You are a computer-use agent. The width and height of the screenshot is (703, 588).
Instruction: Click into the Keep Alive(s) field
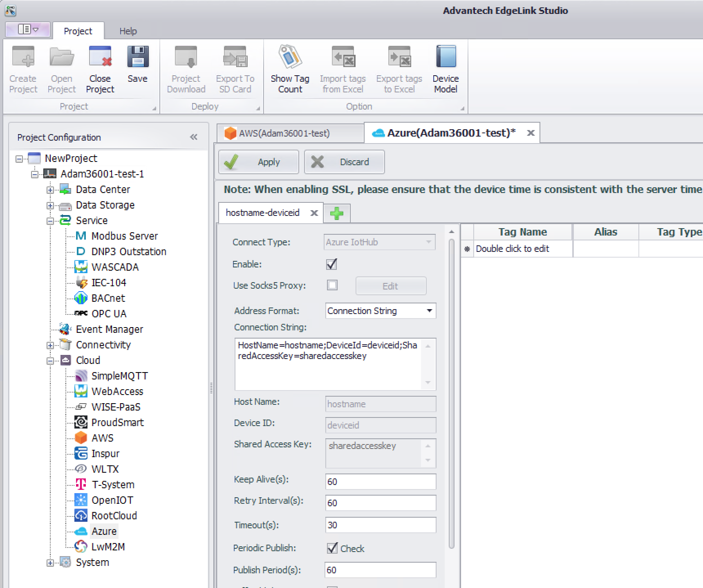(381, 482)
